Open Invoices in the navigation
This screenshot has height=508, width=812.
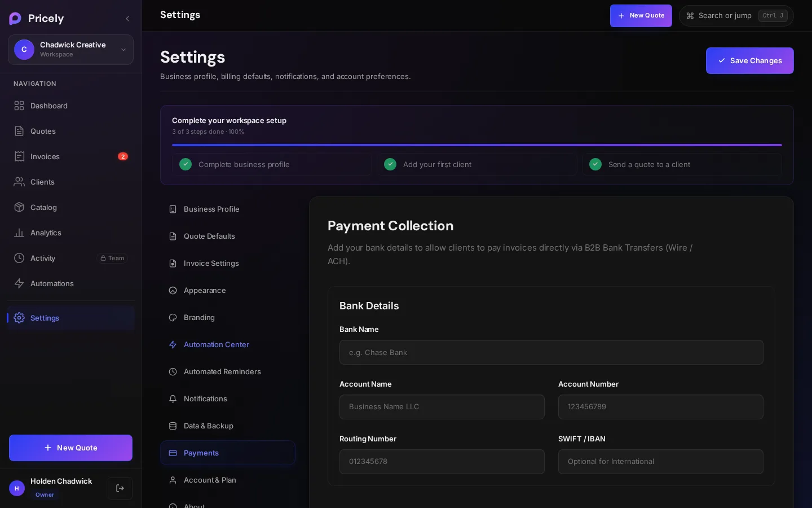coord(70,156)
